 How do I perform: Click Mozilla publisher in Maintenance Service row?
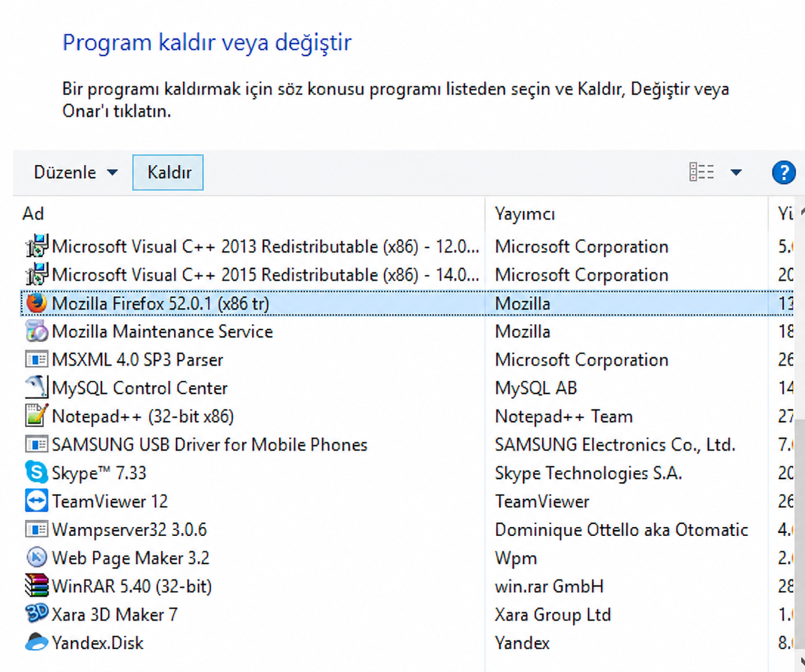click(x=522, y=331)
